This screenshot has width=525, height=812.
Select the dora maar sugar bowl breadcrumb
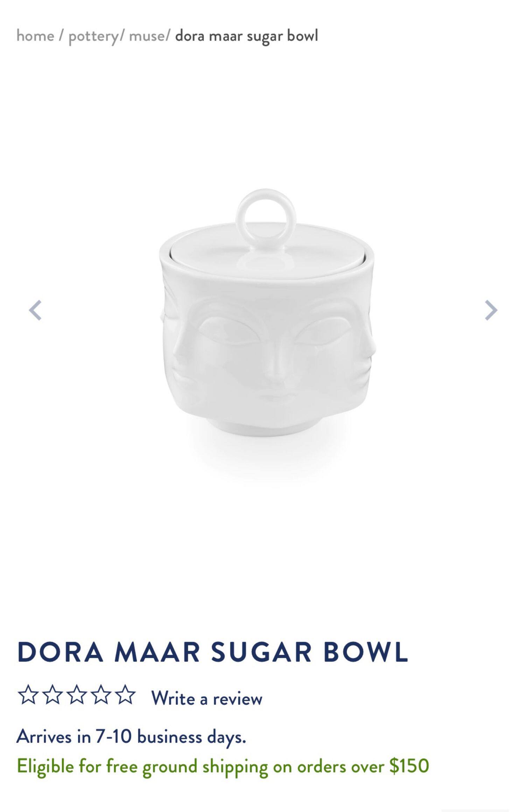point(247,36)
